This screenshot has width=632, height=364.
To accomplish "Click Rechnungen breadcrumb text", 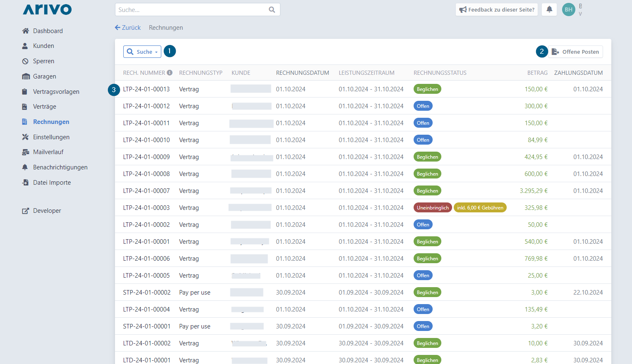I will click(166, 28).
